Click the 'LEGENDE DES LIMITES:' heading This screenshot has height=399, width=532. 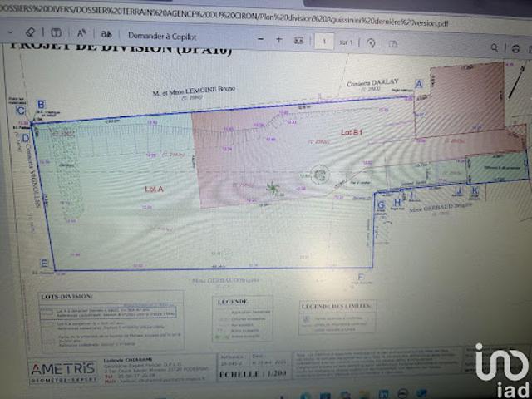pos(335,307)
